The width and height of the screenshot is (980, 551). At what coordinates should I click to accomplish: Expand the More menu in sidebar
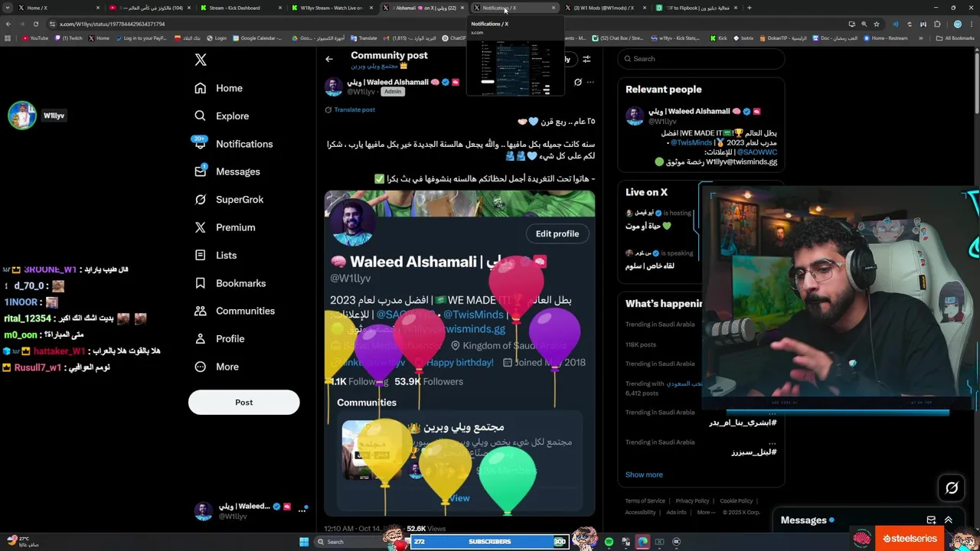[x=216, y=367]
